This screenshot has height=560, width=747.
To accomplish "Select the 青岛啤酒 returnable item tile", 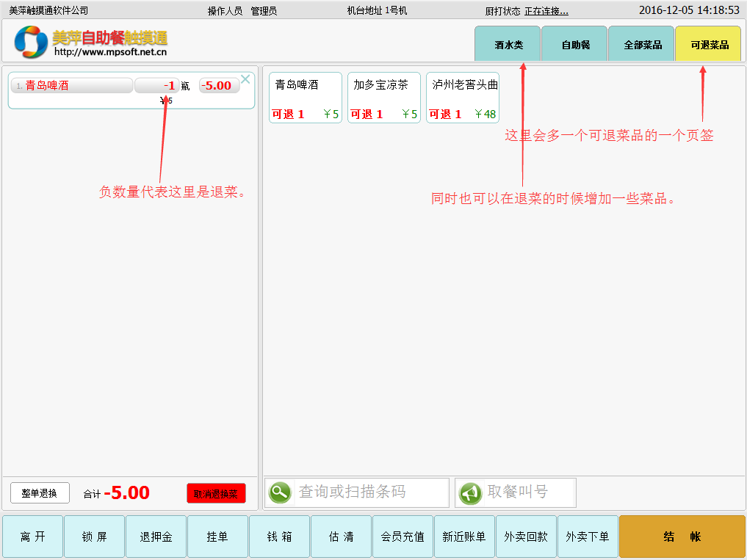I will tap(306, 98).
